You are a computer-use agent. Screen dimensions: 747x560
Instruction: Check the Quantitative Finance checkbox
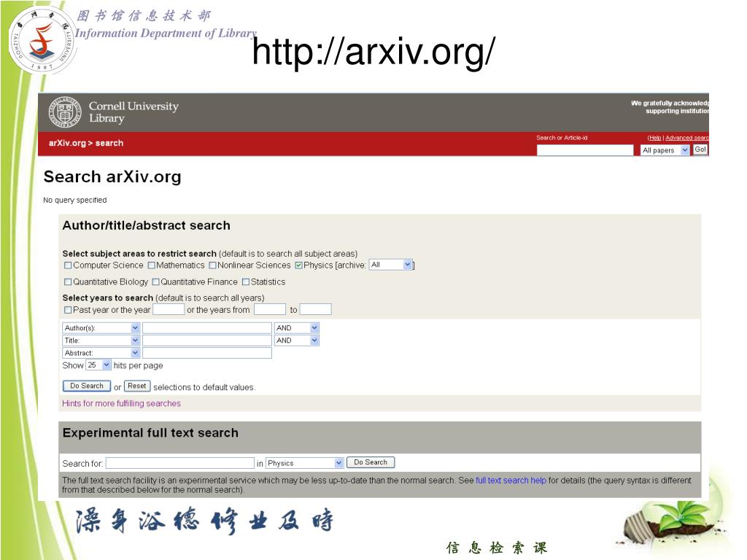coord(155,282)
